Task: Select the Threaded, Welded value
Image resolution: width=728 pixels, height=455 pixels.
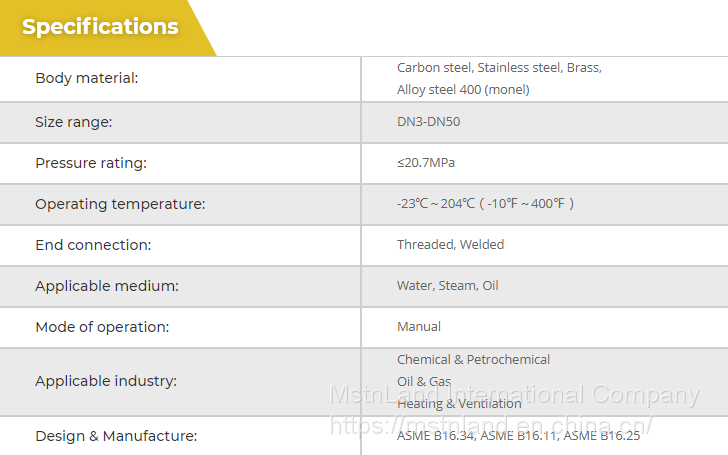Action: click(450, 245)
